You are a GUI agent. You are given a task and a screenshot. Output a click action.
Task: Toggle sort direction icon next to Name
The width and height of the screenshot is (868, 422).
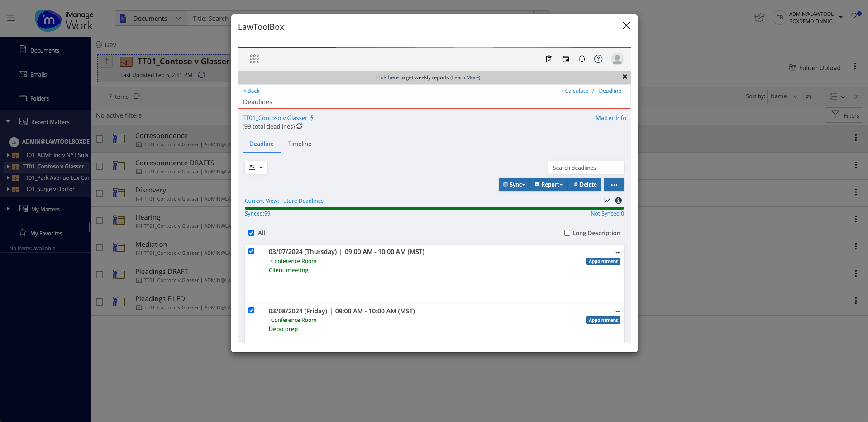click(x=809, y=96)
